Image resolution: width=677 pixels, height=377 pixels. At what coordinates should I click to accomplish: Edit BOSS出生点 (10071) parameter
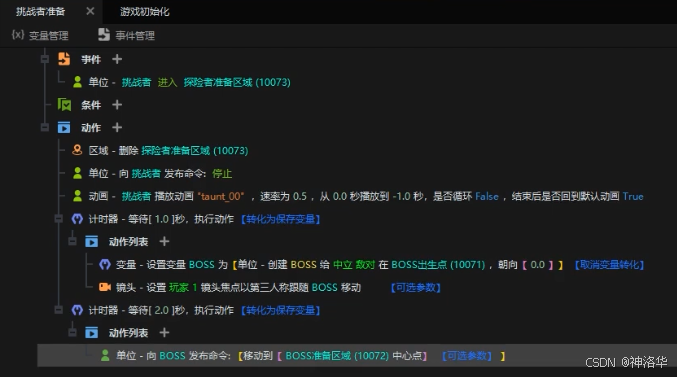438,265
